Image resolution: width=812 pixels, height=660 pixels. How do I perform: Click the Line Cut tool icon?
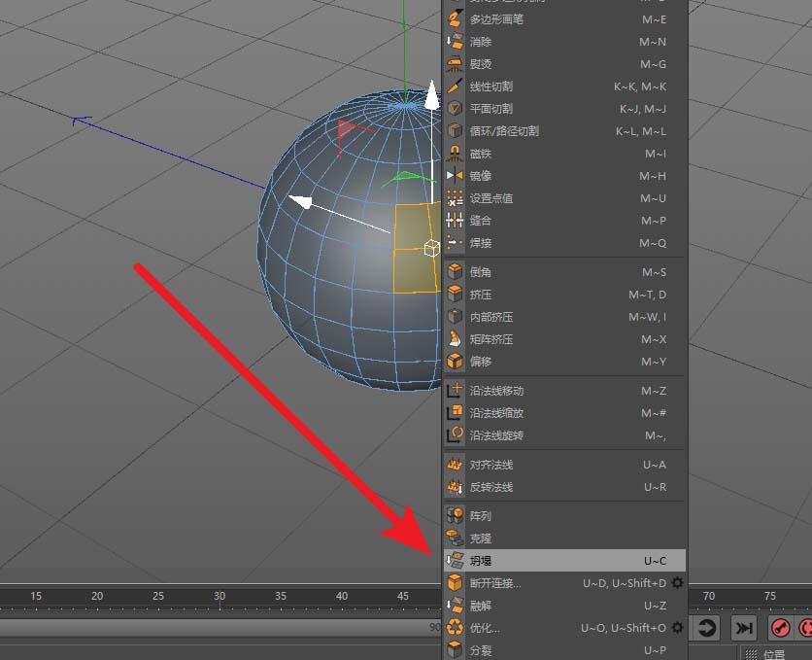454,86
